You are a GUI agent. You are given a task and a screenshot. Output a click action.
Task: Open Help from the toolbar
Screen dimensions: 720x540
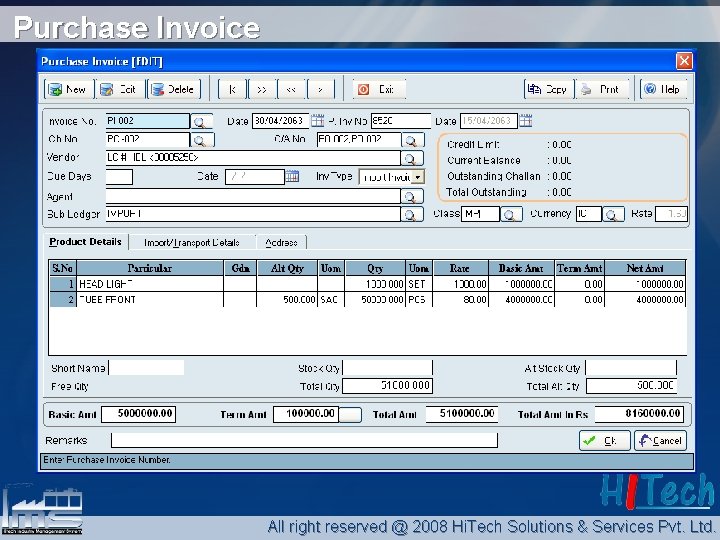[663, 89]
